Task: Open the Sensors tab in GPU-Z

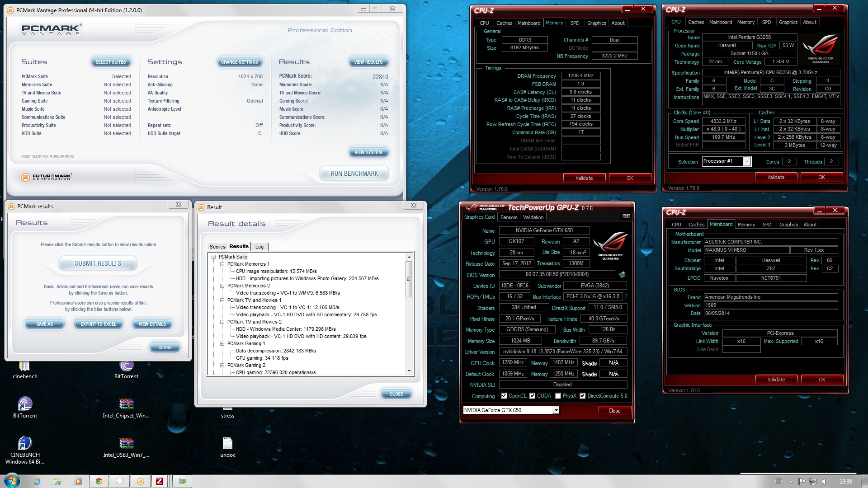Action: [x=509, y=217]
